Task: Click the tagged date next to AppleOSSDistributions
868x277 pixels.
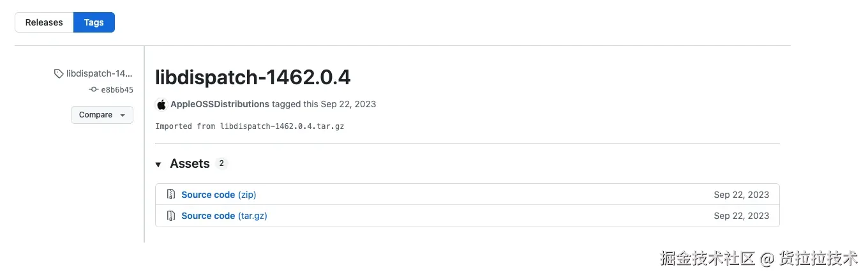Action: pyautogui.click(x=348, y=104)
